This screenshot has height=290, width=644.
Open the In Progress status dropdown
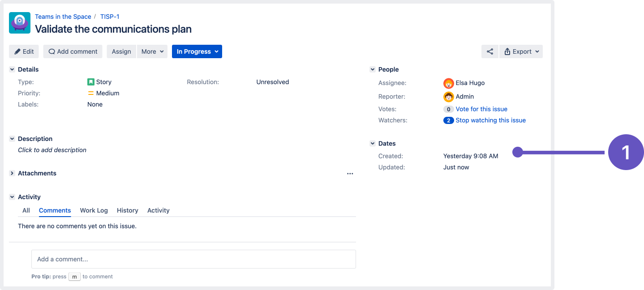click(x=197, y=51)
